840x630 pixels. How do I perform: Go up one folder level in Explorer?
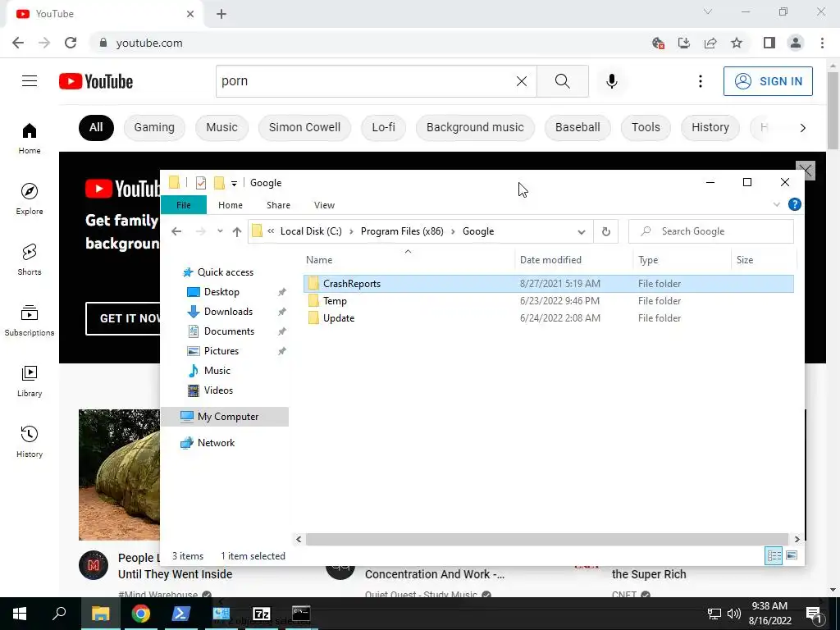coord(237,231)
